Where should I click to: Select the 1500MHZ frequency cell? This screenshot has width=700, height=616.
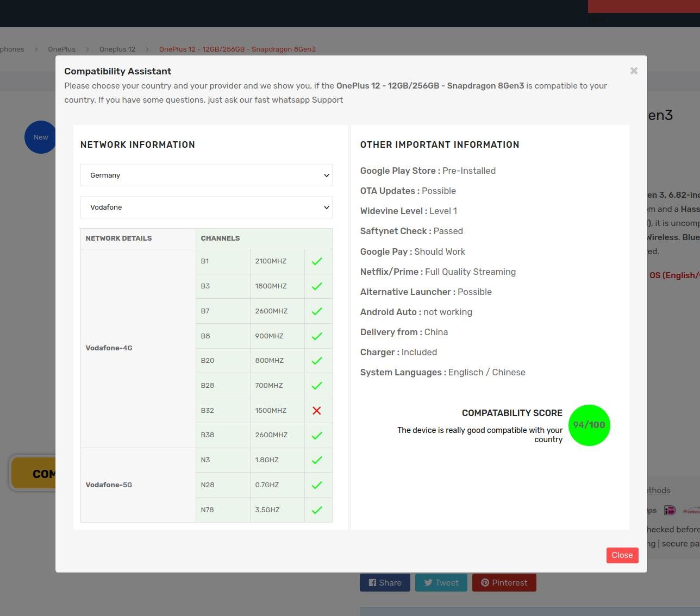click(x=277, y=411)
